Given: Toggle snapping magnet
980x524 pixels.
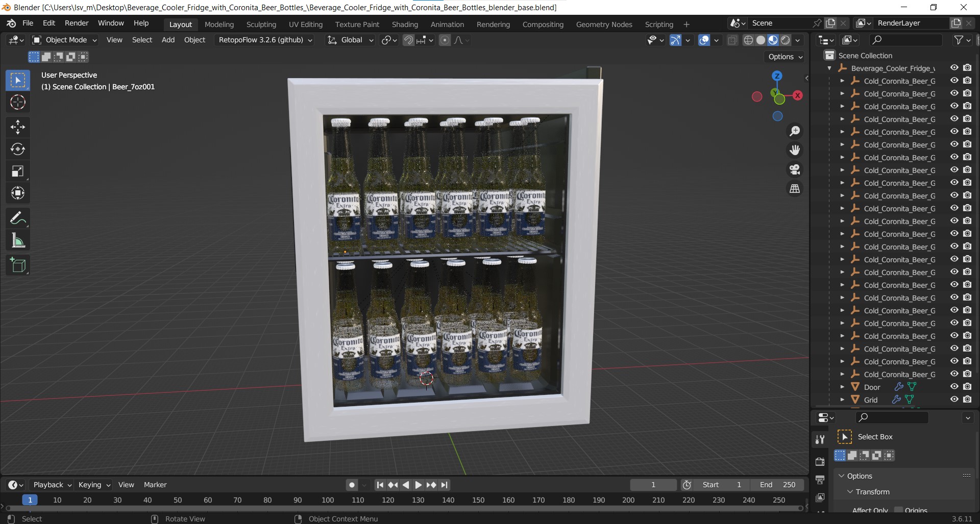Looking at the screenshot, I should [408, 40].
